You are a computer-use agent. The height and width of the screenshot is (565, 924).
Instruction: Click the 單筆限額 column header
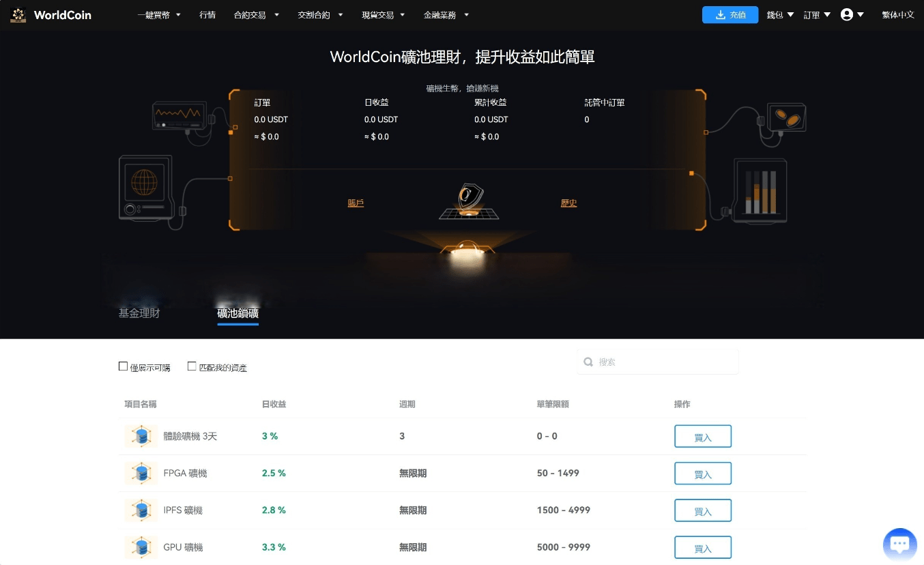553,404
